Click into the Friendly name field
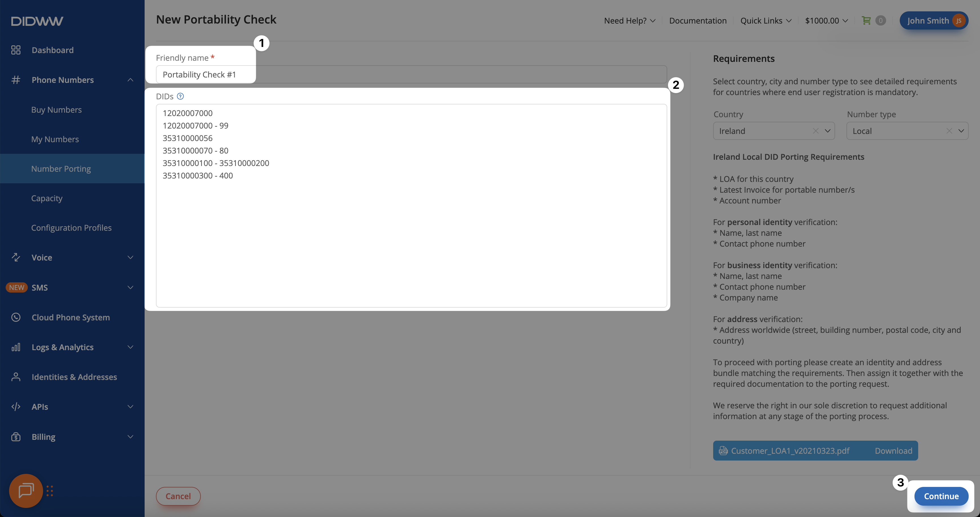 click(x=205, y=75)
